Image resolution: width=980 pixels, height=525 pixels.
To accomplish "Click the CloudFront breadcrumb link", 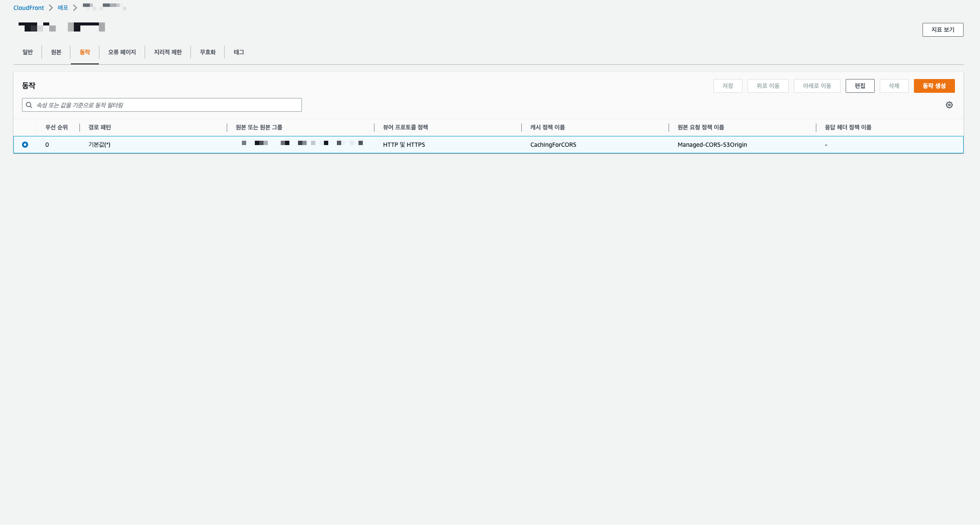I will [29, 8].
